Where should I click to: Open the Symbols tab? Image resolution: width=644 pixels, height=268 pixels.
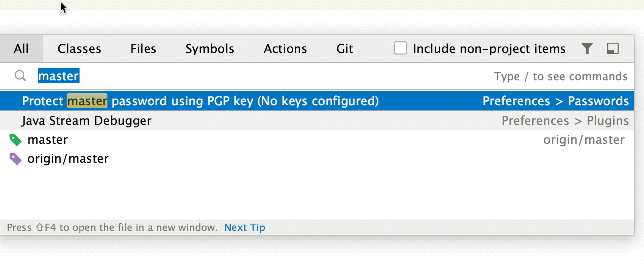pyautogui.click(x=209, y=48)
